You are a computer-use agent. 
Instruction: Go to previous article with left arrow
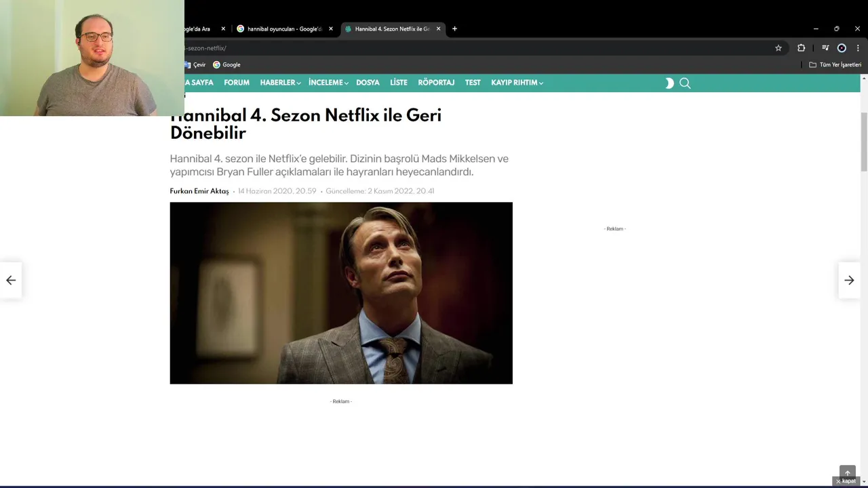[11, 280]
